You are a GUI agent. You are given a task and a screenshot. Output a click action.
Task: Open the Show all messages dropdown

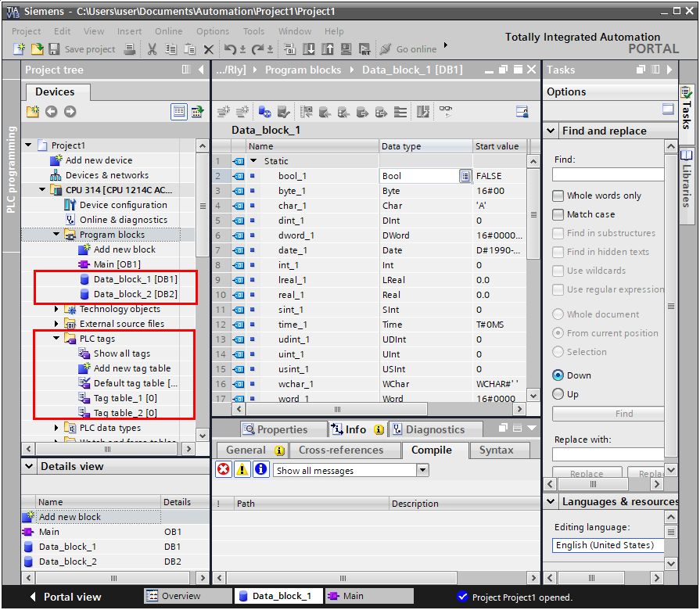coord(422,470)
